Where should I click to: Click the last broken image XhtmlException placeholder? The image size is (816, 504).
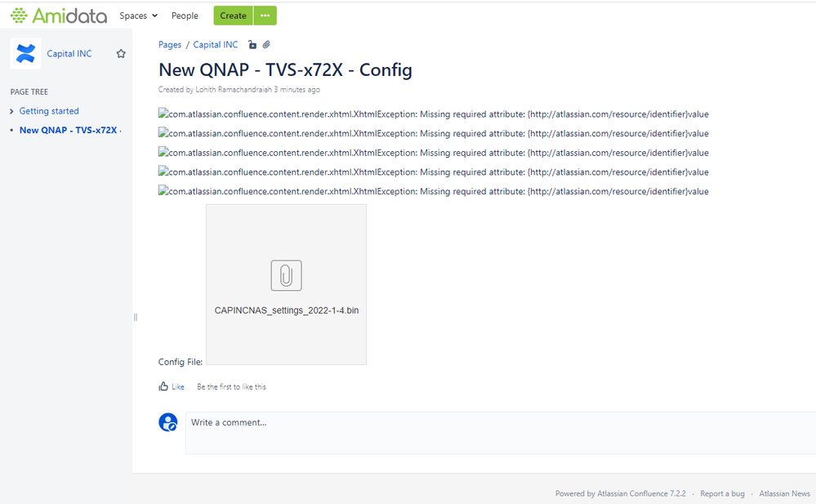pos(434,191)
